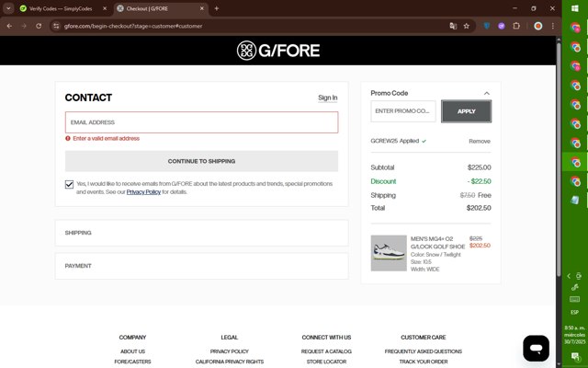Image resolution: width=588 pixels, height=368 pixels.
Task: Open the Fore/Casters footer link
Action: tap(132, 362)
